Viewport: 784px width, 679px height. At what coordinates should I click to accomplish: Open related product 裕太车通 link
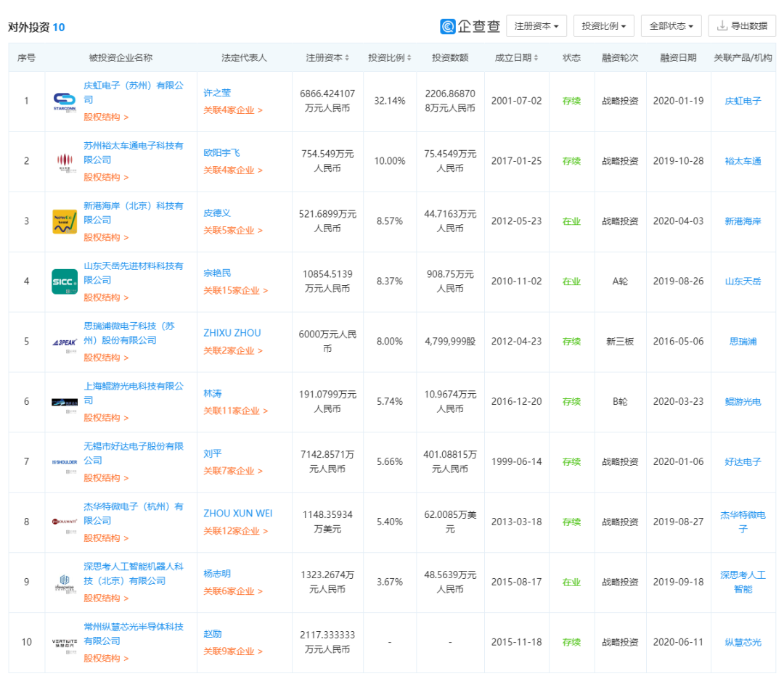pos(743,161)
